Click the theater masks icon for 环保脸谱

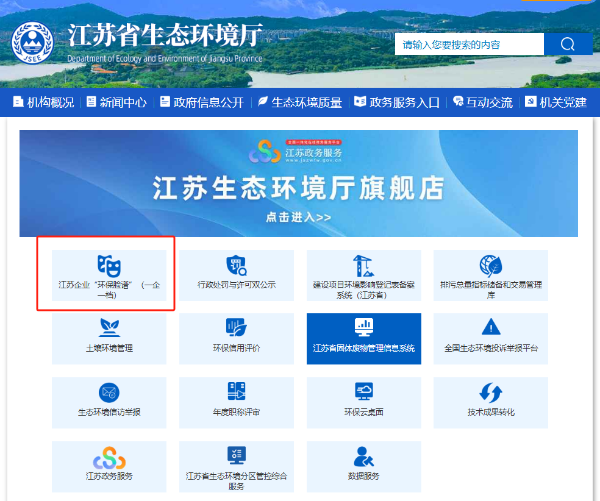click(x=109, y=266)
